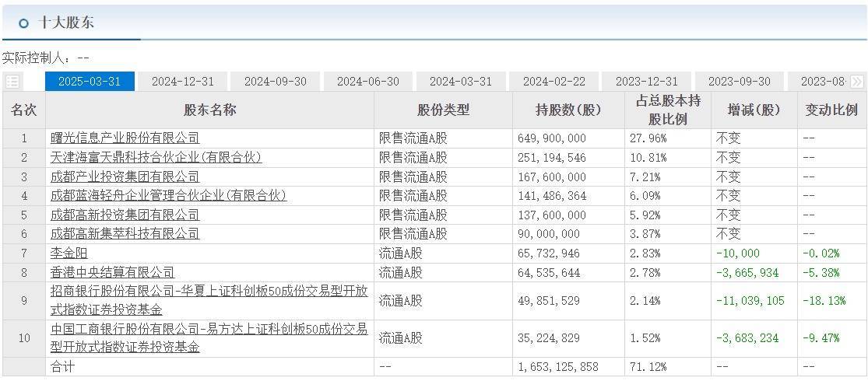Click the circle bullet beside 十大股东
This screenshot has width=868, height=381.
tap(23, 23)
